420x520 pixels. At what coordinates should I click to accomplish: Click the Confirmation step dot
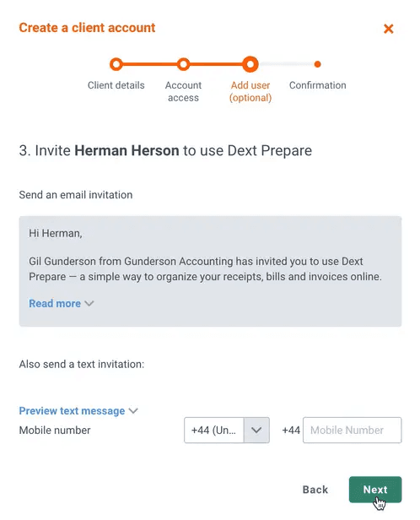coord(317,64)
